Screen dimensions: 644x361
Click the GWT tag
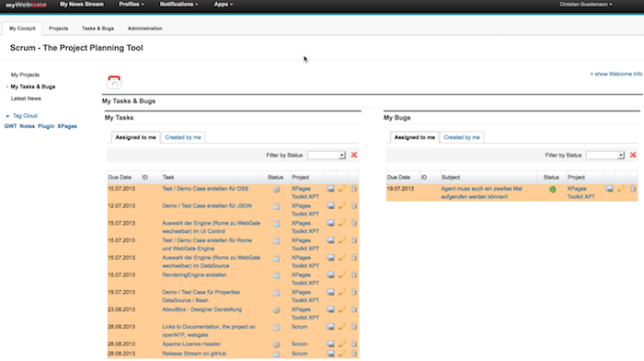point(10,126)
